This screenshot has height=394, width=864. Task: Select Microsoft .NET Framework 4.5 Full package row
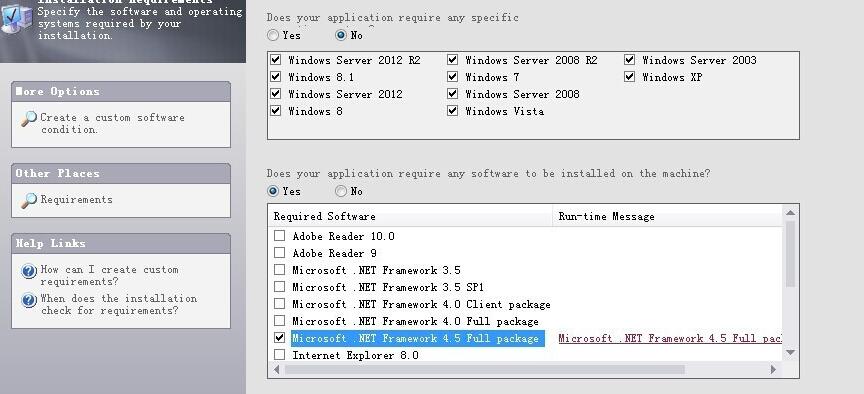click(x=418, y=338)
